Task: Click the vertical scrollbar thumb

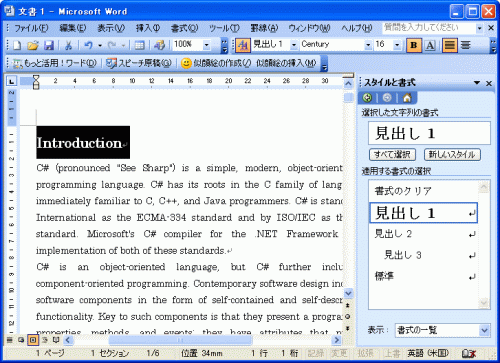Action: pyautogui.click(x=348, y=98)
